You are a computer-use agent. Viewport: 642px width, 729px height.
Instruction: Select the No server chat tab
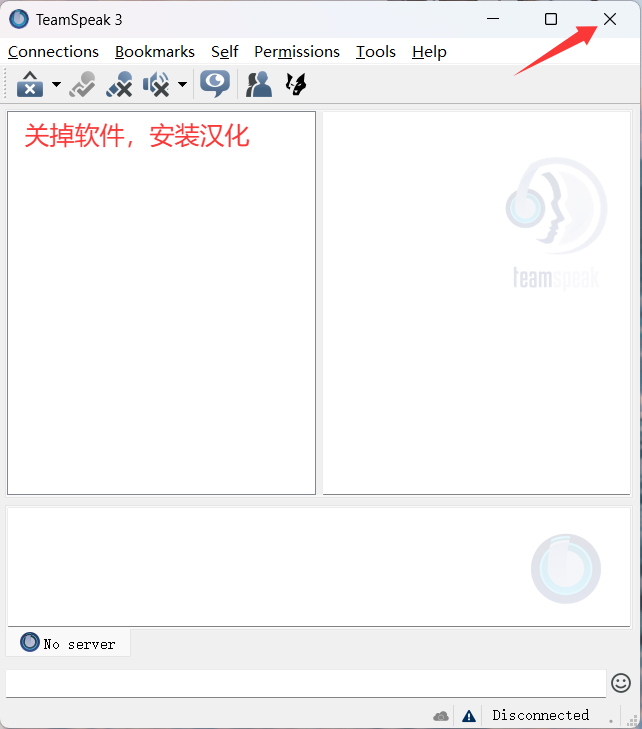click(68, 643)
